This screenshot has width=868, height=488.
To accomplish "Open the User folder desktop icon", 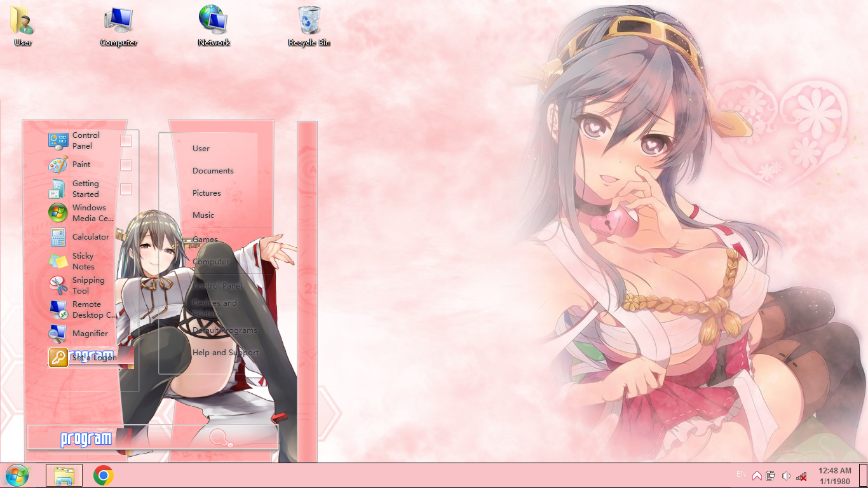I will pos(23,26).
